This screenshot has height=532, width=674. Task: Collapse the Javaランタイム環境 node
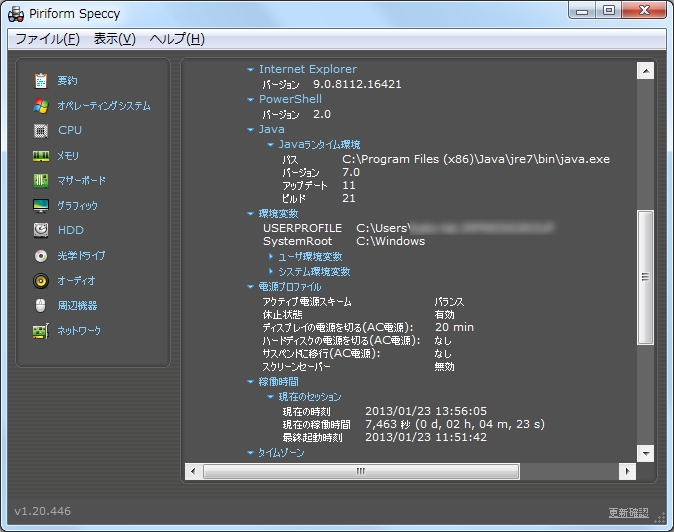click(x=270, y=145)
